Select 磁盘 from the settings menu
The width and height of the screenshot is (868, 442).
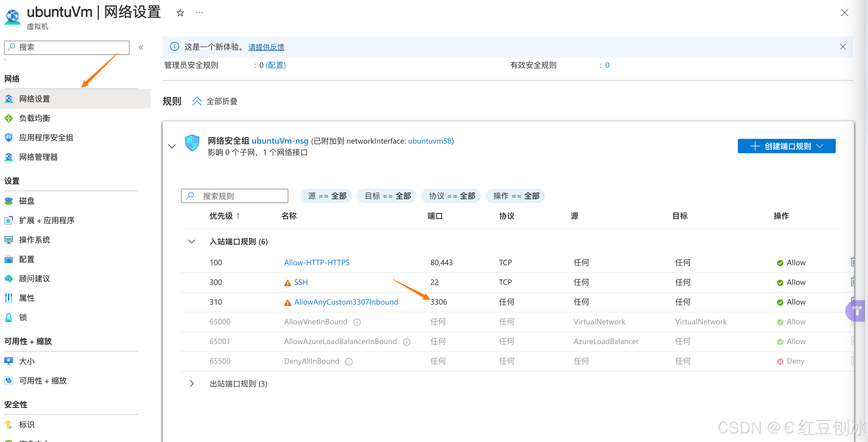(x=27, y=201)
